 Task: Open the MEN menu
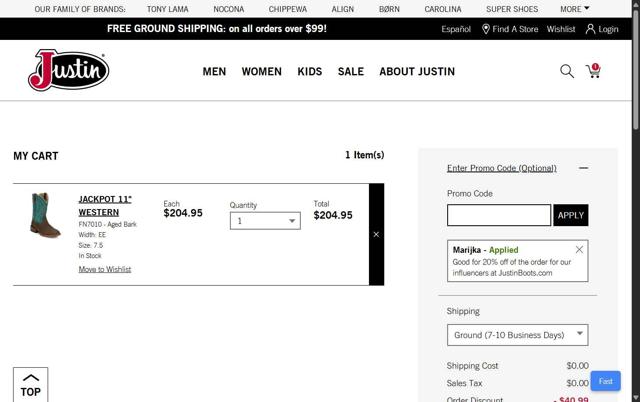[x=214, y=71]
